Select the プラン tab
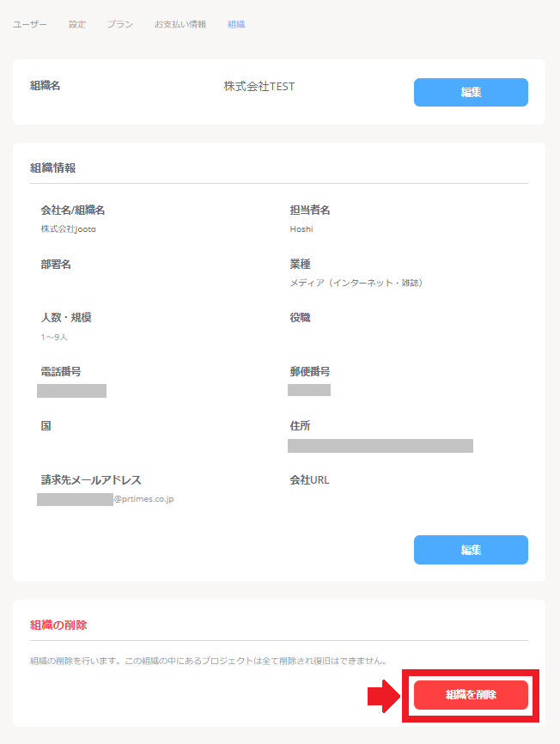The image size is (560, 744). click(119, 25)
